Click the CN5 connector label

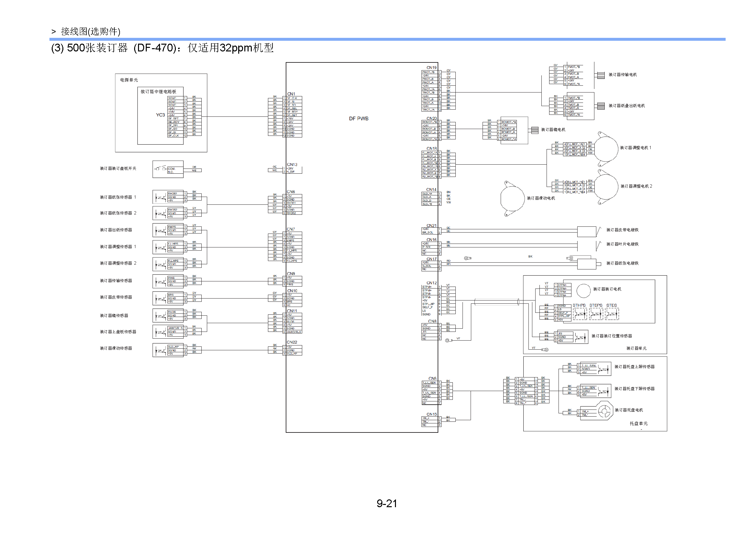pos(432,378)
